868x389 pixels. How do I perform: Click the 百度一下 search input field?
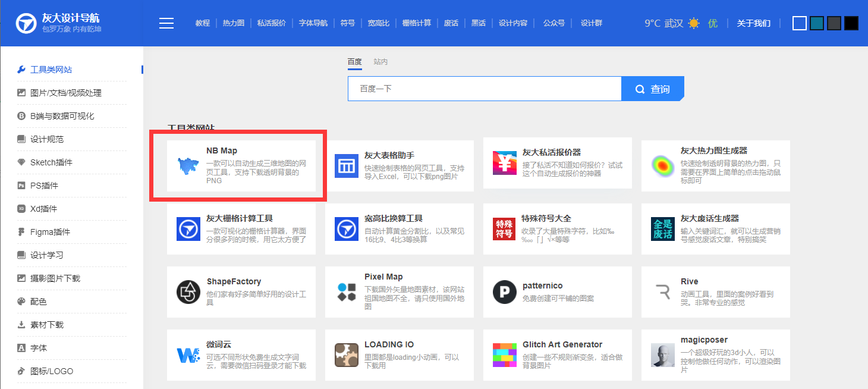(485, 89)
